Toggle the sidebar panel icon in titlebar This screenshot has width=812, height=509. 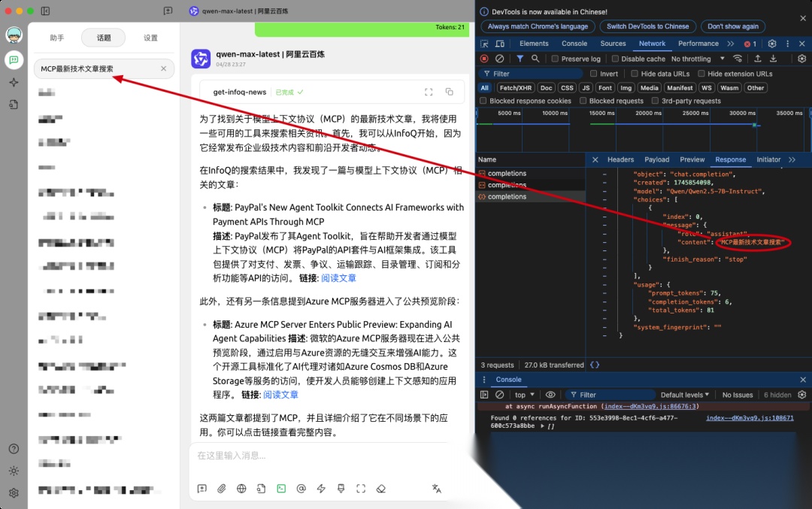[45, 11]
